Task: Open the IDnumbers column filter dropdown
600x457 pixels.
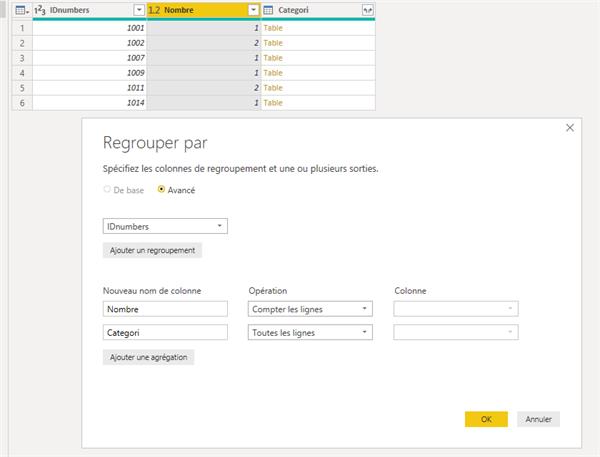Action: (138, 9)
